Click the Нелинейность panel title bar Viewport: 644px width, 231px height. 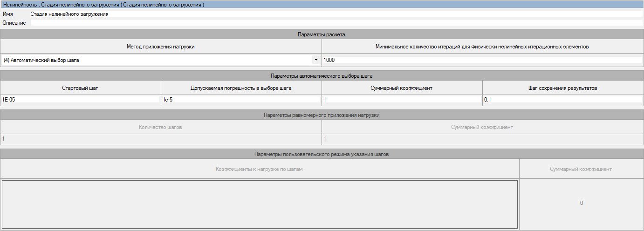pos(322,5)
